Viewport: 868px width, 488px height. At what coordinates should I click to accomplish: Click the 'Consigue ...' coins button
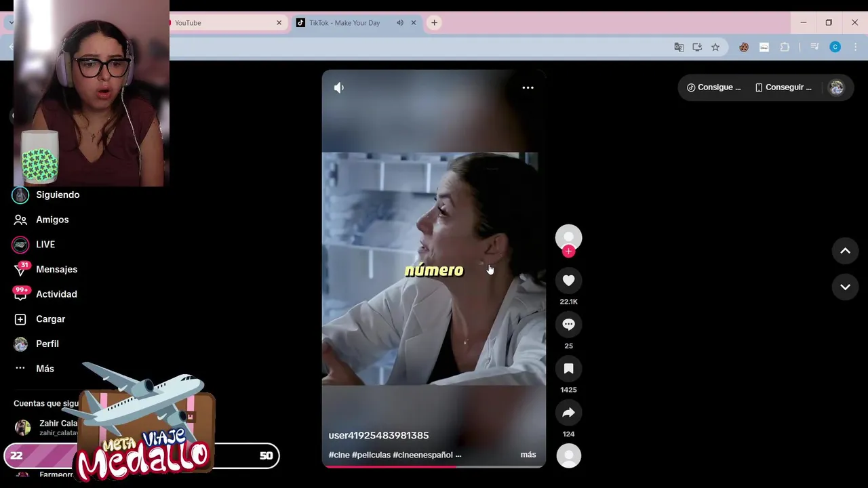coord(714,87)
